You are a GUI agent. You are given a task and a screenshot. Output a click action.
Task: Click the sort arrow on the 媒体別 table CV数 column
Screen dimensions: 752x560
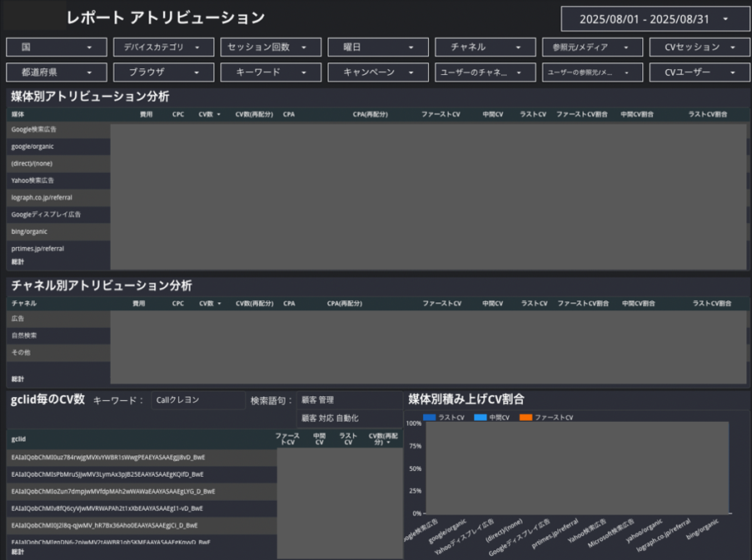click(x=219, y=114)
